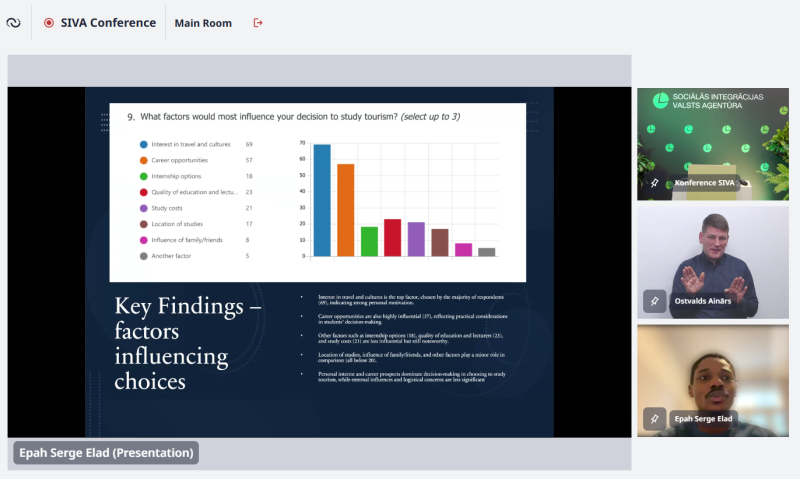
Task: Pin Epah Serge Elad's video tile
Action: tap(654, 418)
